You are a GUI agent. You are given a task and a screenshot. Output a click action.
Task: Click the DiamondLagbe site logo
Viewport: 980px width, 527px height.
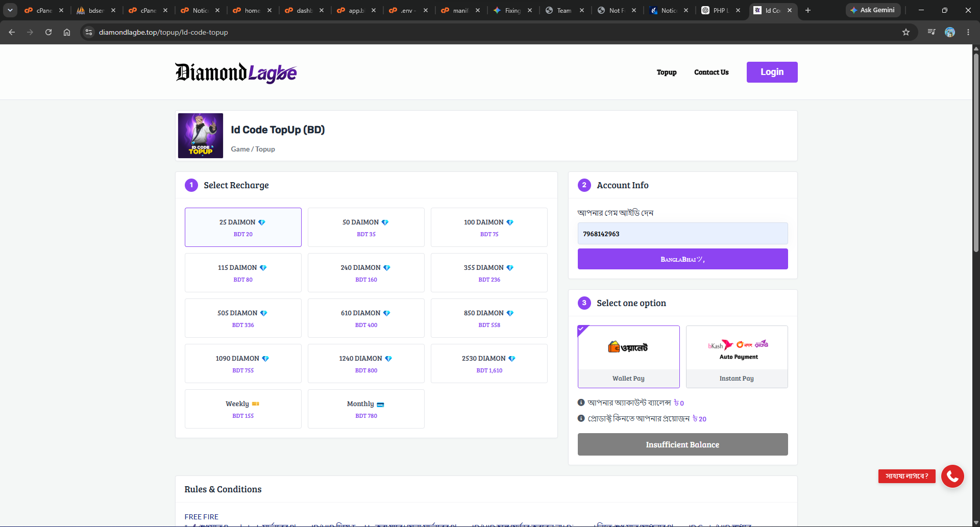coord(236,72)
